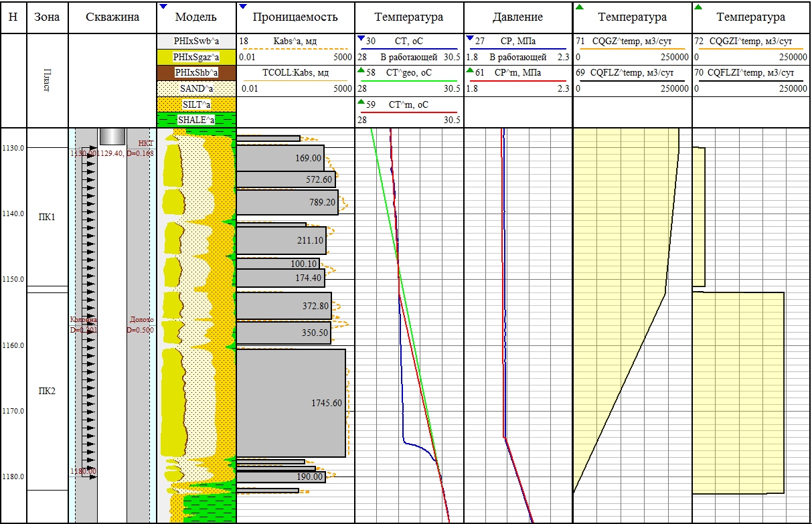The width and height of the screenshot is (812, 524).
Task: Select the PHIxSgaz^a yellow legend swatch
Action: (197, 58)
